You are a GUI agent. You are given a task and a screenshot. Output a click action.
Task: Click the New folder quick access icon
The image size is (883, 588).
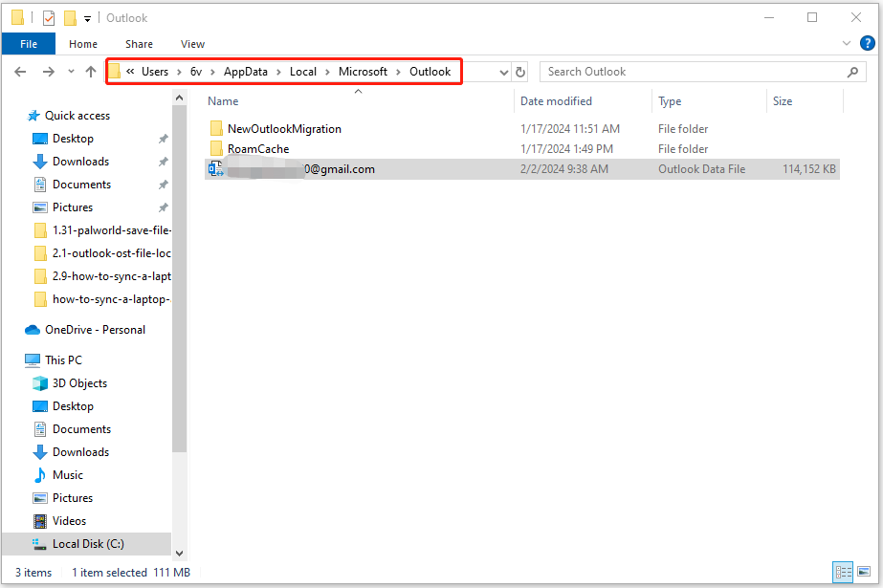tap(70, 18)
